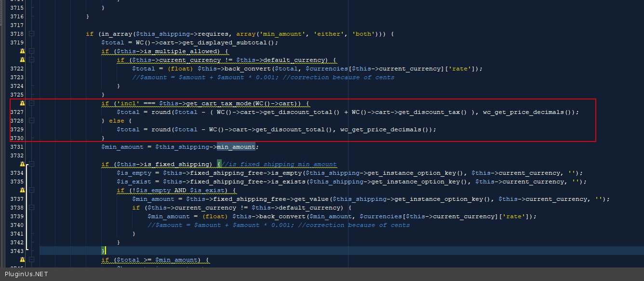Screen dimensions: 644x281
Task: Click warning icon beside is_fixed_shipping line
Action: click(22, 164)
